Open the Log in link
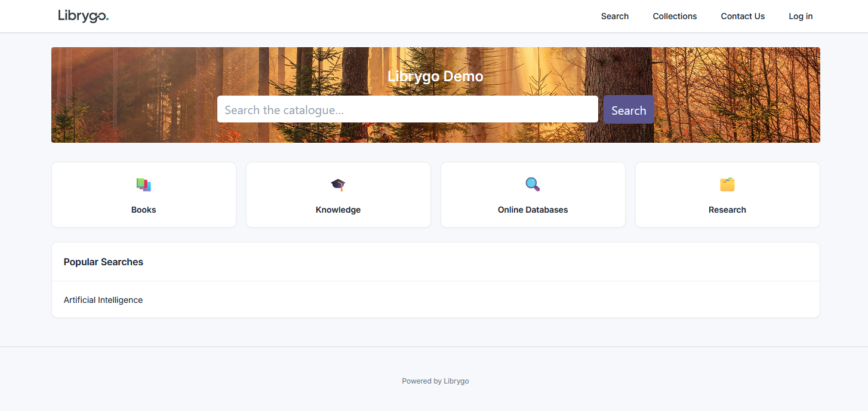Image resolution: width=868 pixels, height=411 pixels. click(x=801, y=16)
